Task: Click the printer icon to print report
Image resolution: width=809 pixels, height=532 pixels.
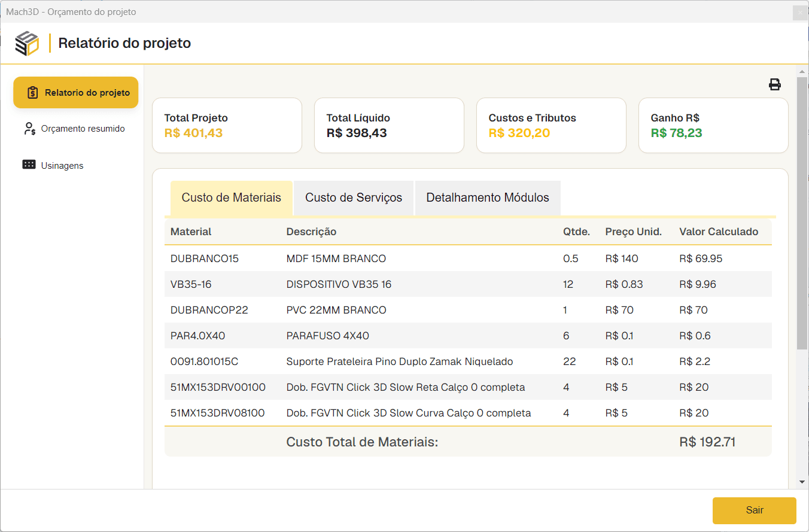Action: [775, 84]
